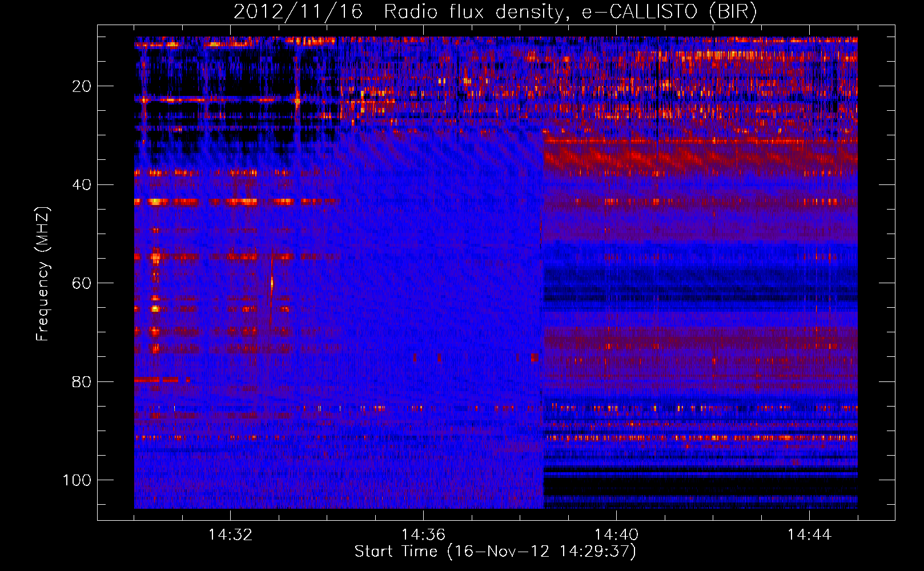Click the "60" frequency tick label
This screenshot has width=924, height=571.
pyautogui.click(x=82, y=283)
